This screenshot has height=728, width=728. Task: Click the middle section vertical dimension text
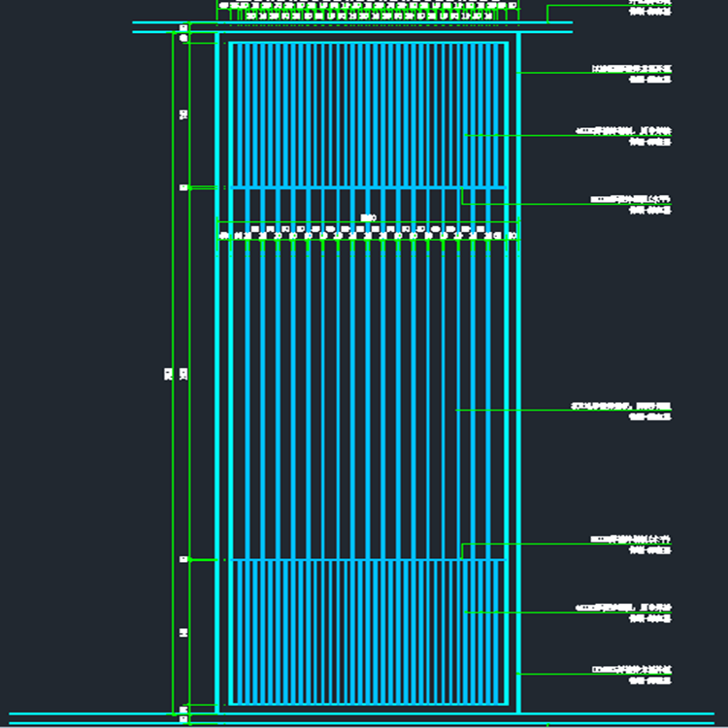183,374
